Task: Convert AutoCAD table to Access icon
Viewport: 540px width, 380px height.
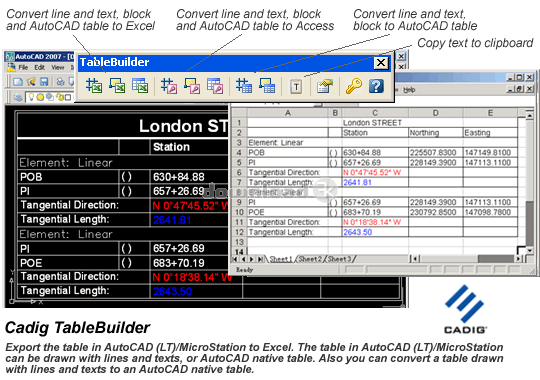Action: [x=215, y=86]
